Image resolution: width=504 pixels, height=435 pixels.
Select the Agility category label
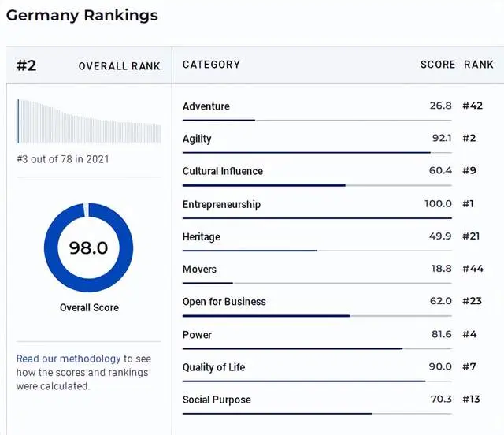coord(197,139)
